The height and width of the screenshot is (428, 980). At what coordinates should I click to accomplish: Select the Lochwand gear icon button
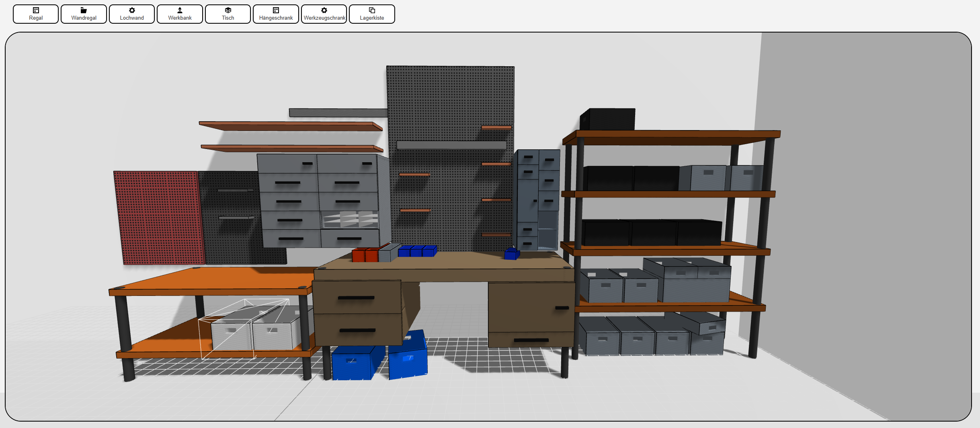(x=132, y=14)
